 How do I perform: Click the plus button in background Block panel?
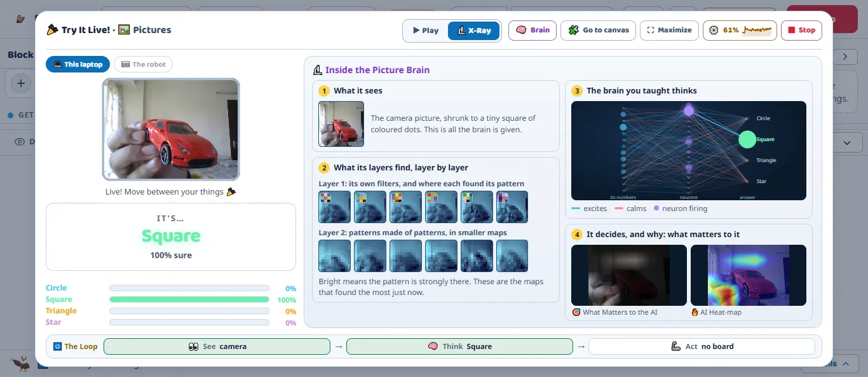point(21,83)
